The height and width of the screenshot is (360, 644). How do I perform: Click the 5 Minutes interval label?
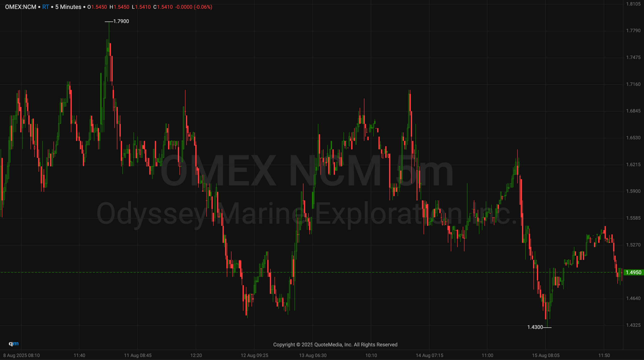68,7
